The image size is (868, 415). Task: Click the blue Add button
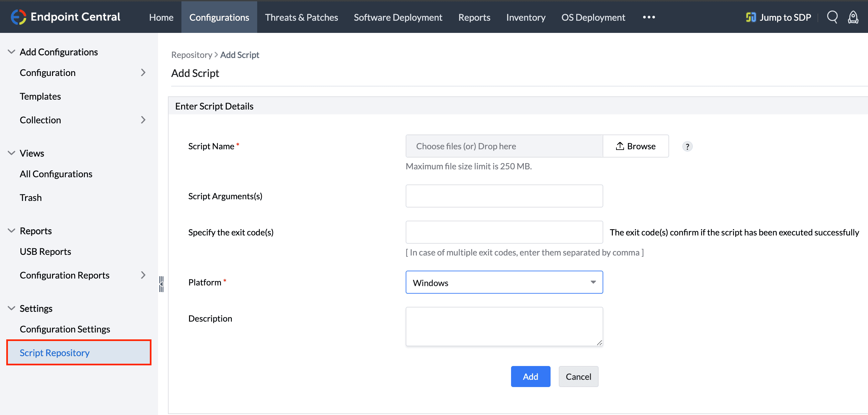530,376
